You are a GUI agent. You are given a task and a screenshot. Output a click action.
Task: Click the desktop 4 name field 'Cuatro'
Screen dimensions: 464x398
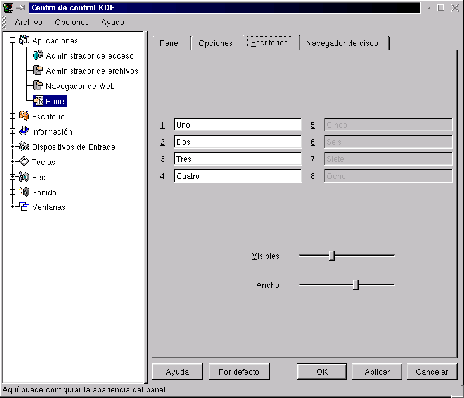238,176
